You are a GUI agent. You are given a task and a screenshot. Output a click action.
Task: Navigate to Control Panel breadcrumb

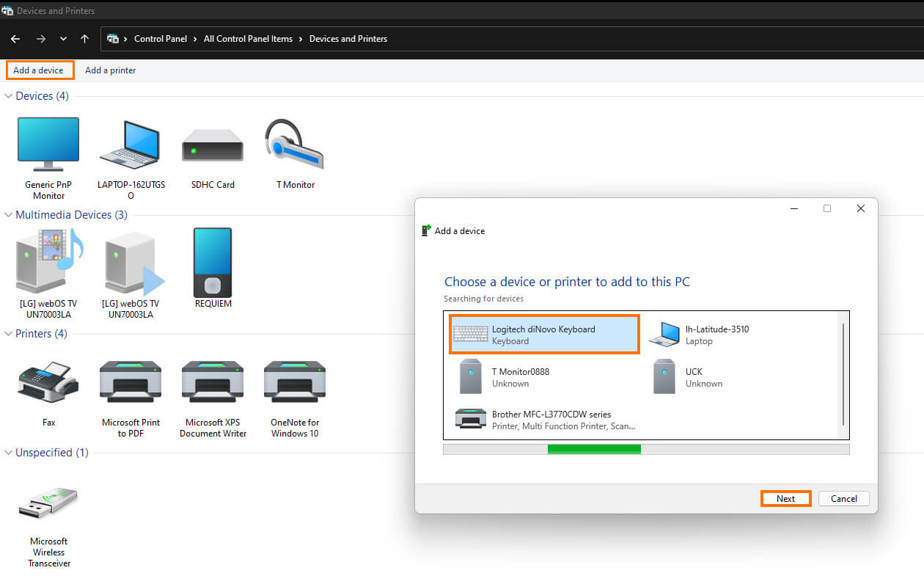point(161,39)
